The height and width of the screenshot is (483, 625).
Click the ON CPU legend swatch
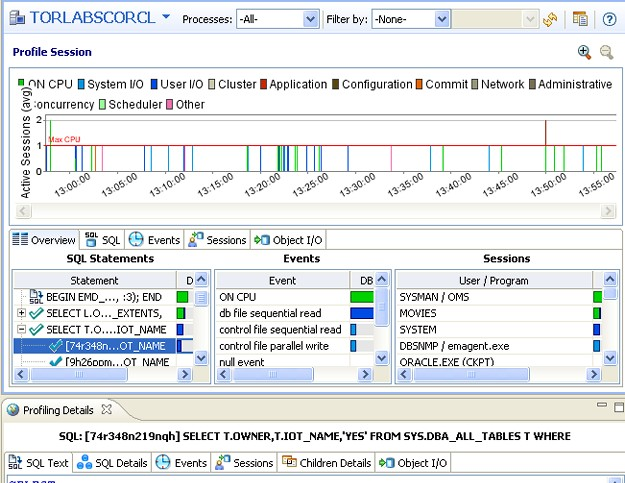click(x=21, y=82)
